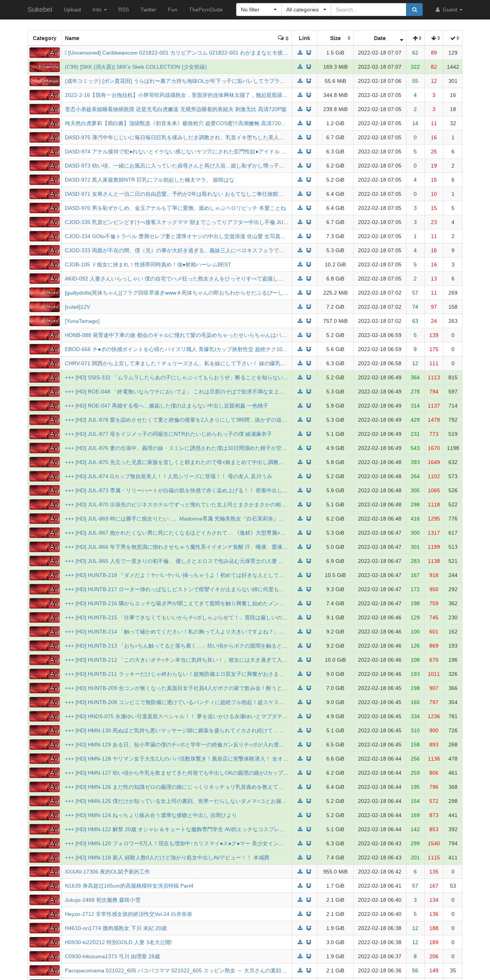Download torrent file for XXXAV-17306 row
Image resolution: width=490 pixels, height=980 pixels.
300,872
